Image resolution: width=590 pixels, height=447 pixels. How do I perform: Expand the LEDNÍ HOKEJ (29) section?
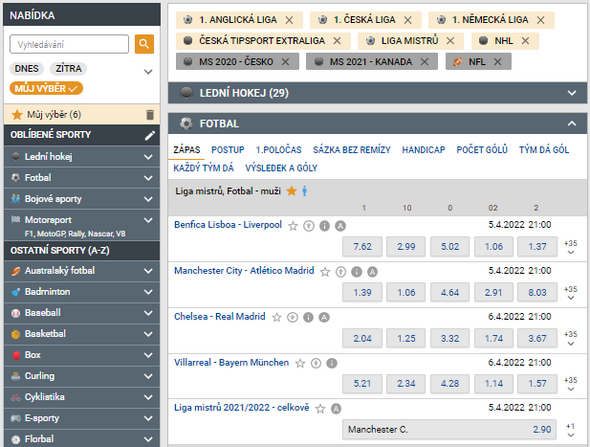tap(377, 93)
